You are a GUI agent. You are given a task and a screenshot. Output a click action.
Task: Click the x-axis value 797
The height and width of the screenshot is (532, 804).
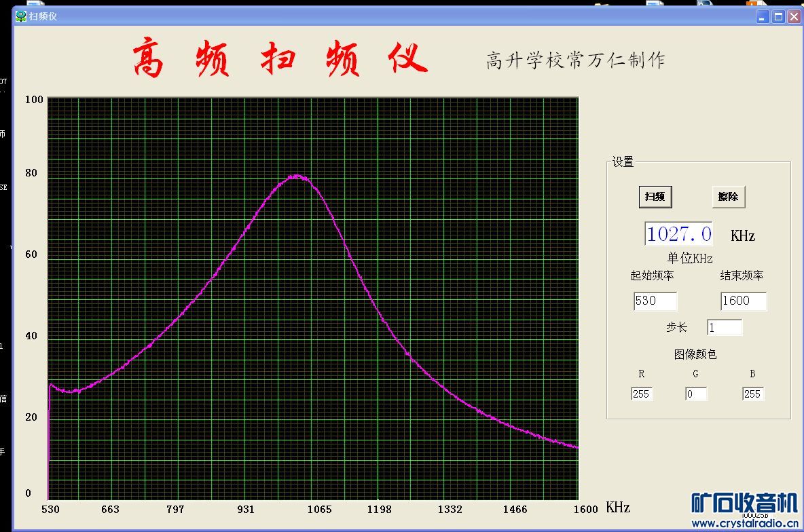175,510
